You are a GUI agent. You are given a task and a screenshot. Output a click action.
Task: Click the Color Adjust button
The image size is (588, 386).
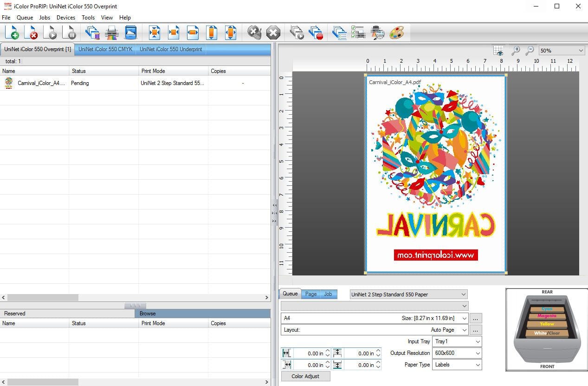tap(305, 376)
